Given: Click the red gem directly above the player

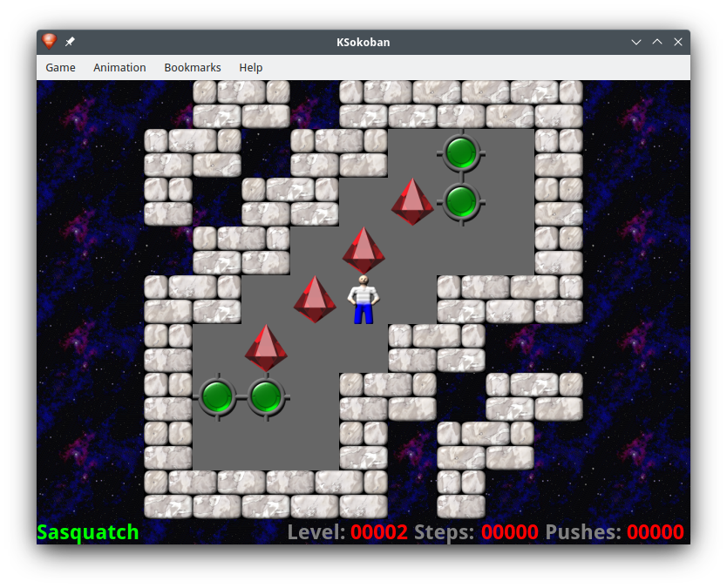Looking at the screenshot, I should click(x=363, y=251).
